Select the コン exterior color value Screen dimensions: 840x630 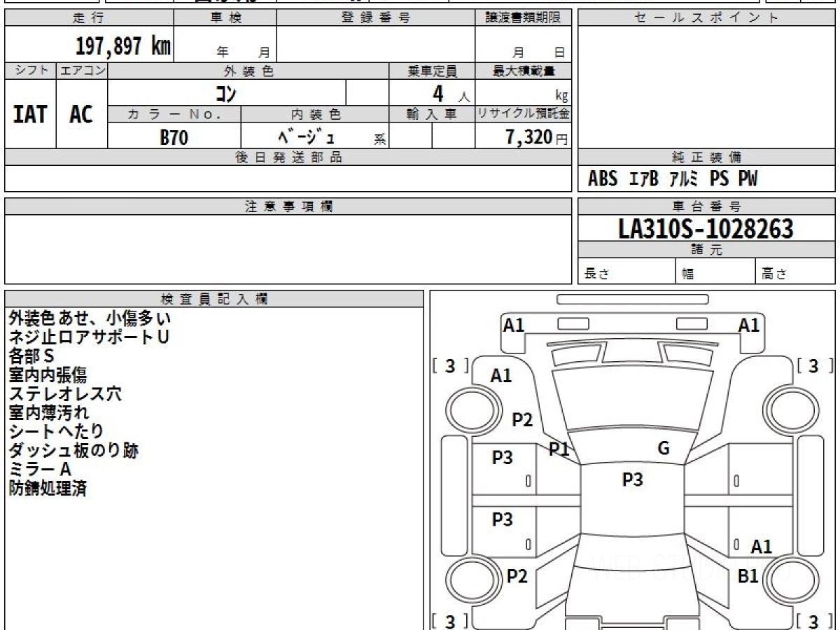[226, 92]
